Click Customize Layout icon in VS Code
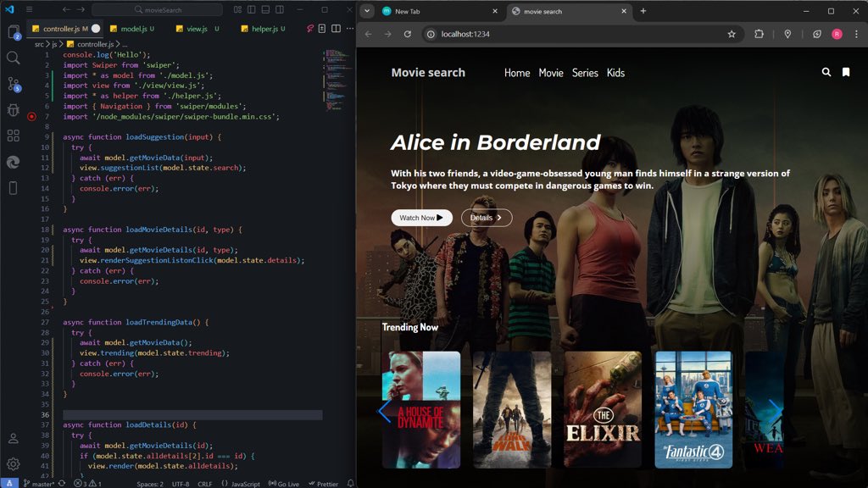Viewport: 868px width, 488px height. (237, 9)
